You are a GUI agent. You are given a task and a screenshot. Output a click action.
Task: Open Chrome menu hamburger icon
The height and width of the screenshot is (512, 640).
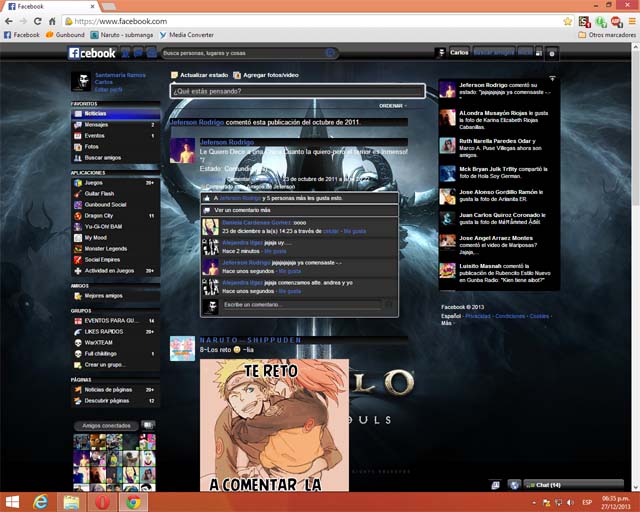click(x=632, y=21)
